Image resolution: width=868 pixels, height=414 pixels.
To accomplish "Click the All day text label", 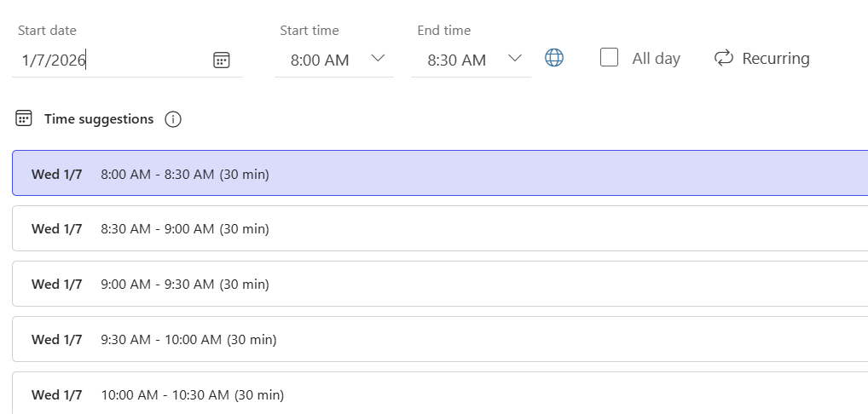I will 656,59.
